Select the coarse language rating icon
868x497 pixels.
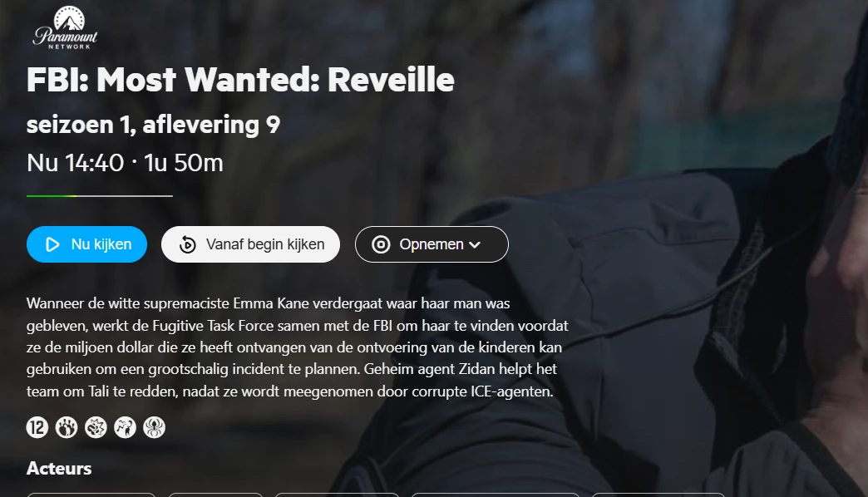[x=125, y=428]
